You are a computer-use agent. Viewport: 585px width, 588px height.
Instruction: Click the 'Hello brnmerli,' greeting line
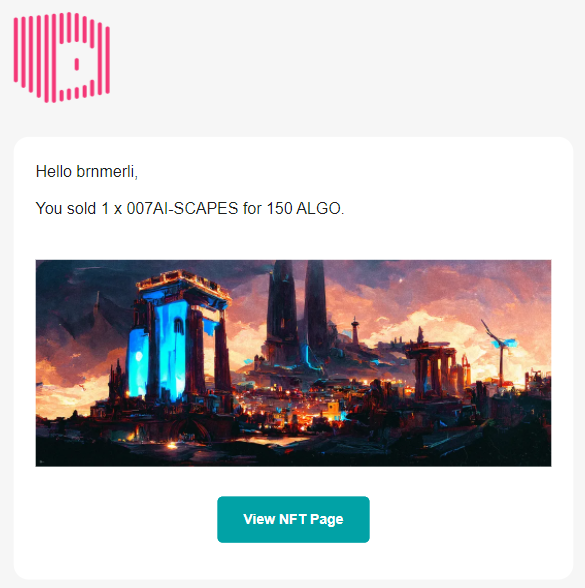click(x=87, y=172)
